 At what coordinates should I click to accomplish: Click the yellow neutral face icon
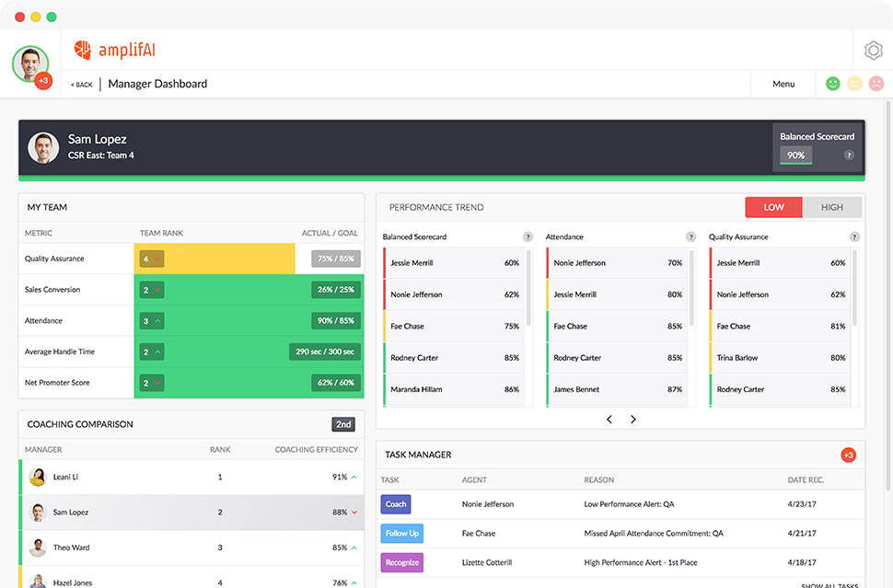point(854,84)
